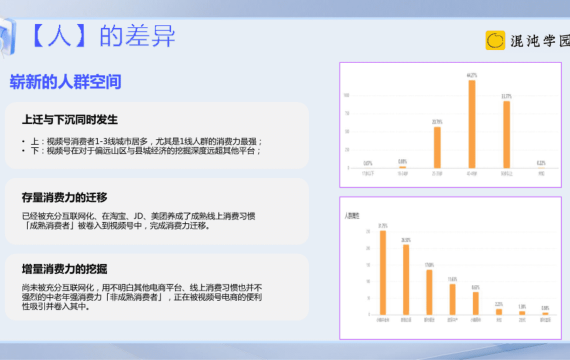The height and width of the screenshot is (360, 570).
Task: Select the 存量消费力的迁移 card heading
Action: coord(64,197)
